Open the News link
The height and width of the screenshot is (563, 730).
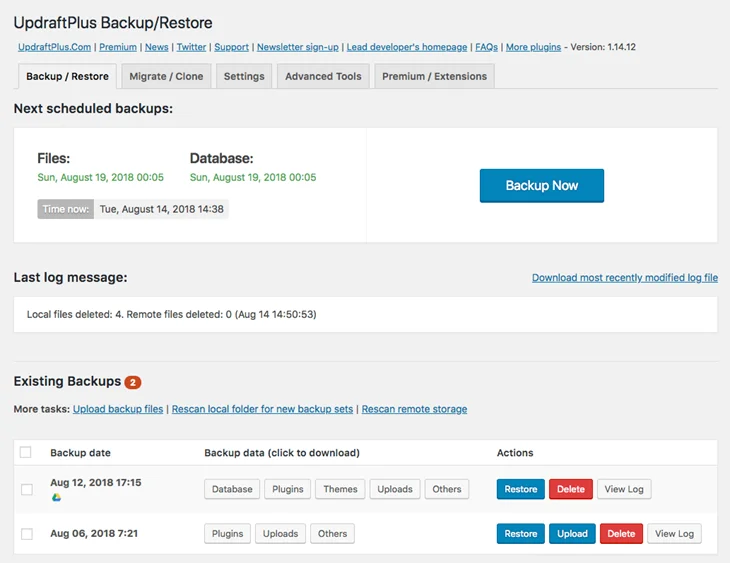[156, 47]
